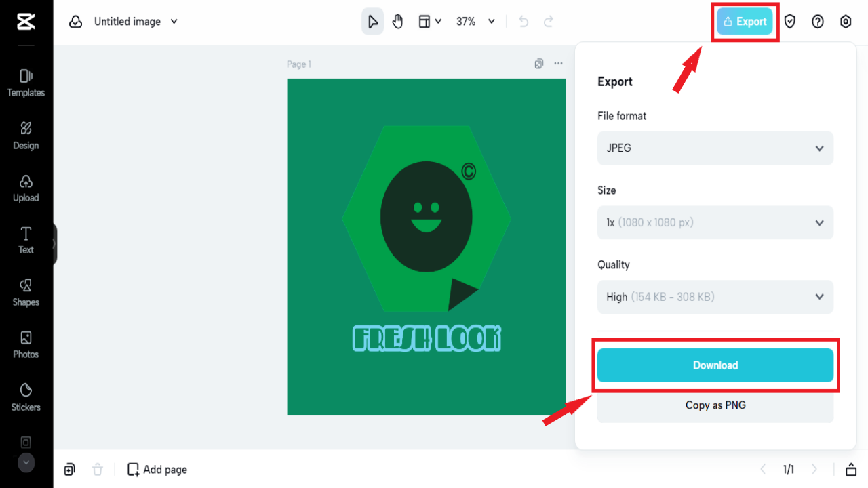Image resolution: width=868 pixels, height=488 pixels.
Task: Open the Stickers panel
Action: (x=26, y=396)
